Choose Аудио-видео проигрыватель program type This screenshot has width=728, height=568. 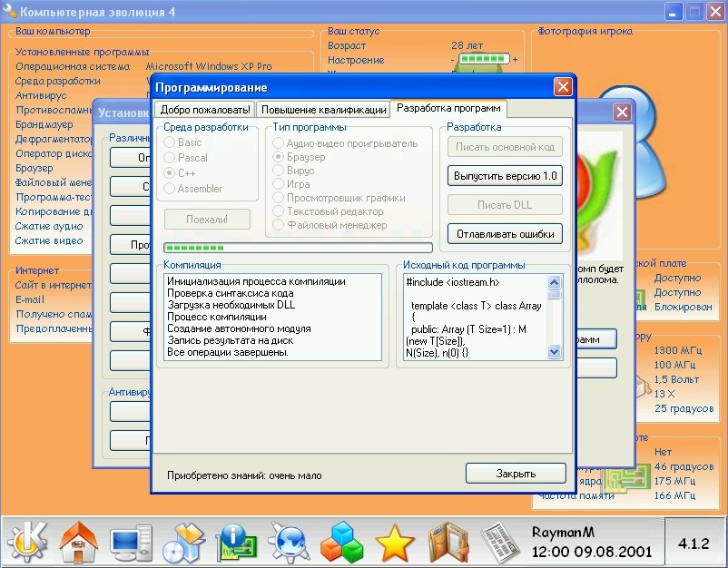(278, 143)
